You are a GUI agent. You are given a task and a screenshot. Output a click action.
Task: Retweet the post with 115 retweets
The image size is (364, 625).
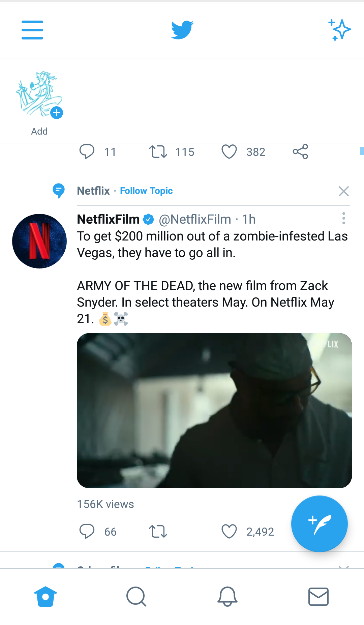tap(158, 151)
